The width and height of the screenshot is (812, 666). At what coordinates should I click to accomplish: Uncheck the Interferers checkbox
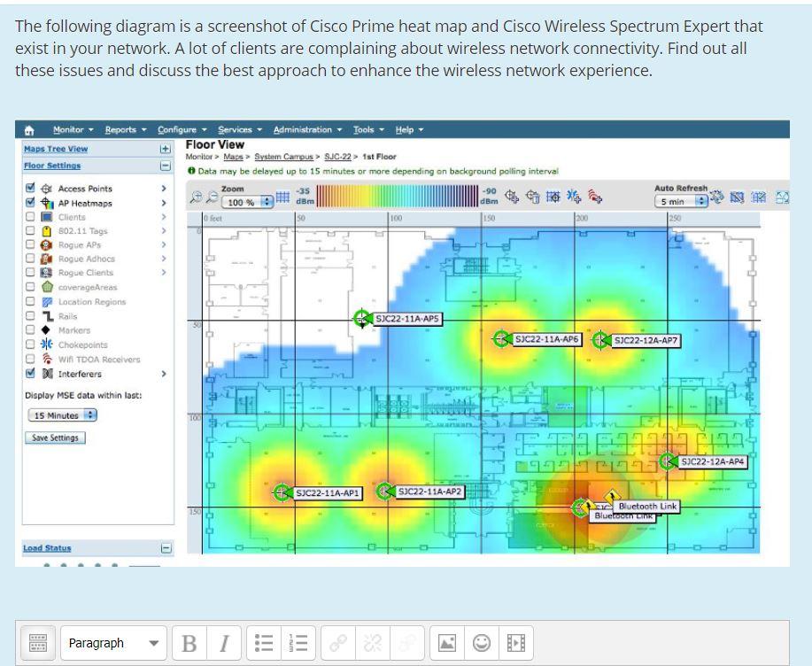coord(30,373)
